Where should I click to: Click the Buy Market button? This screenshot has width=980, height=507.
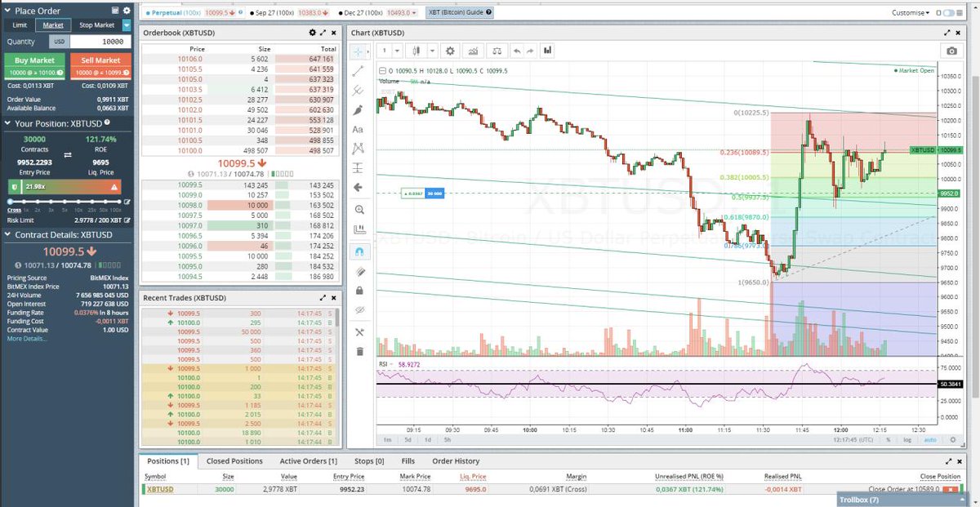[x=34, y=65]
